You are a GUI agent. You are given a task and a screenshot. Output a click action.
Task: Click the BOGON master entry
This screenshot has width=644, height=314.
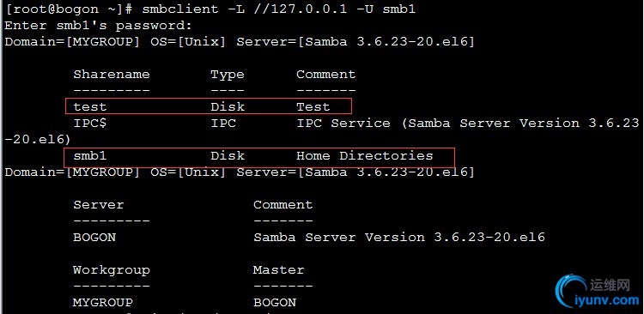pos(275,303)
